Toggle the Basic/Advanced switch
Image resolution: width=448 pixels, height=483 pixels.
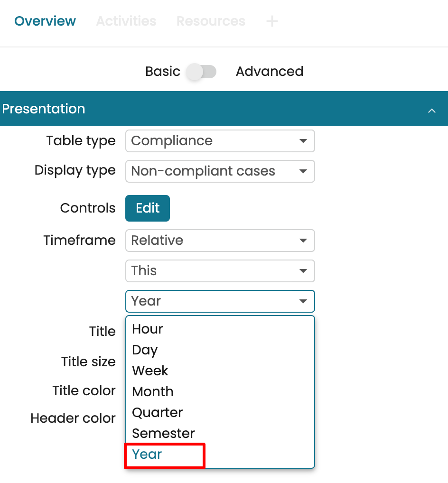(202, 72)
